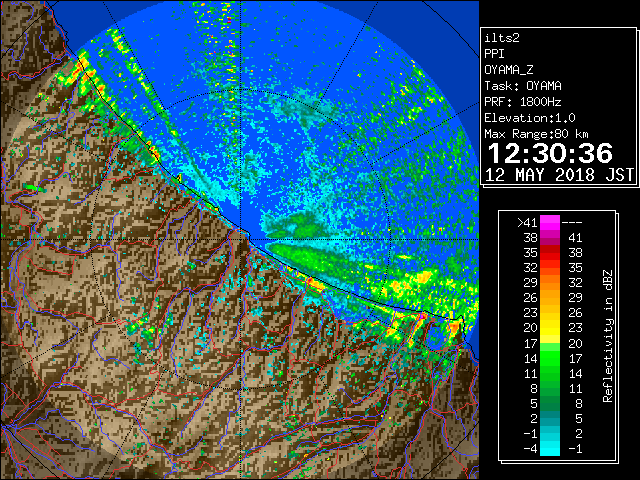This screenshot has width=640, height=480.
Task: Click the 'Task: OYAMA' line
Action: [523, 86]
